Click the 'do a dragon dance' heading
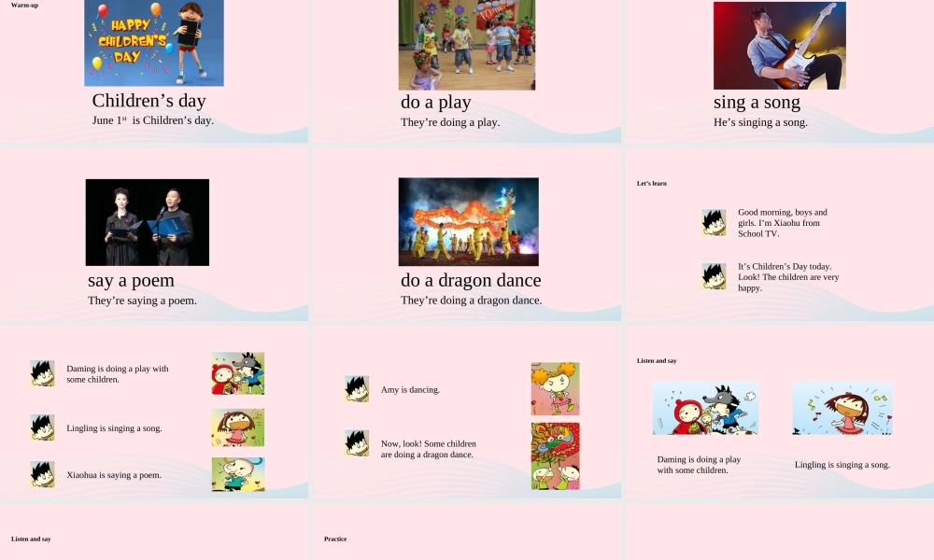The height and width of the screenshot is (560, 934). pos(471,280)
